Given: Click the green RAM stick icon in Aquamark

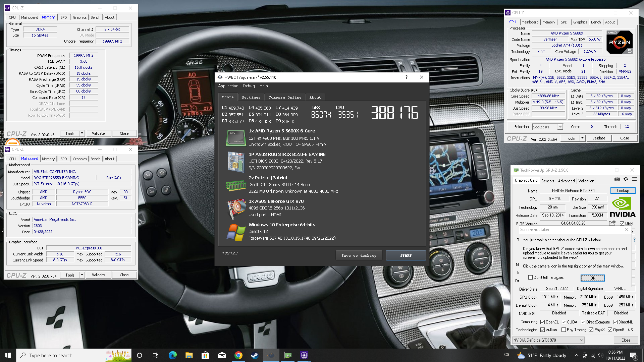Looking at the screenshot, I should (x=236, y=185).
